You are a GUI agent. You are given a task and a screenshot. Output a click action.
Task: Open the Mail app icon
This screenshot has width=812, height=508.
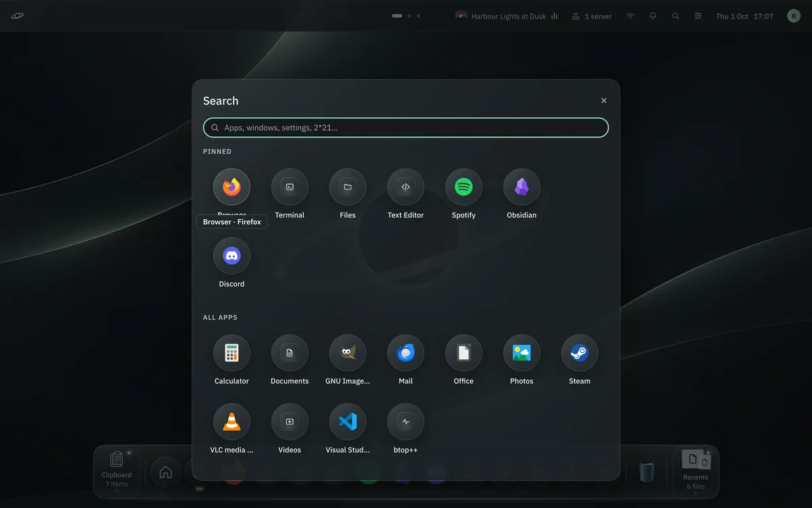[405, 353]
